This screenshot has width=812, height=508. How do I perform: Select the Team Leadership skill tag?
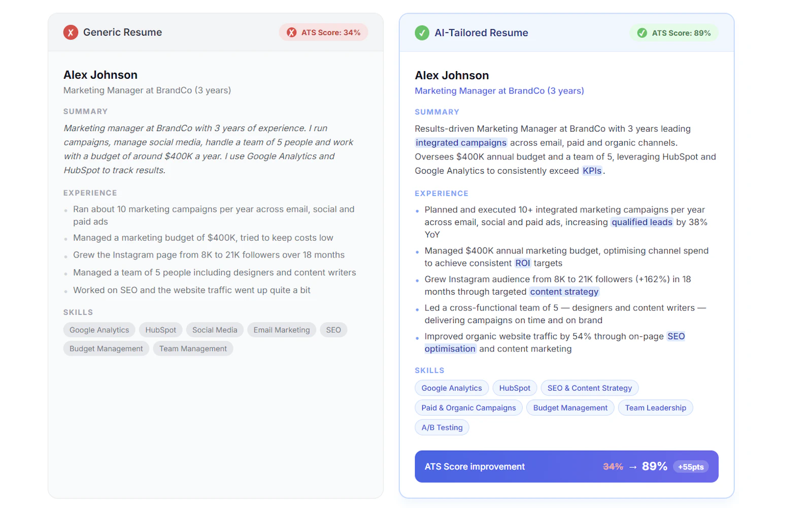pyautogui.click(x=656, y=408)
